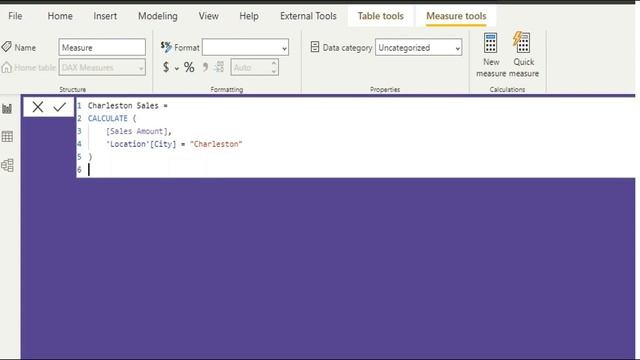This screenshot has height=360, width=640.
Task: Click the Quick measure button
Action: click(524, 55)
